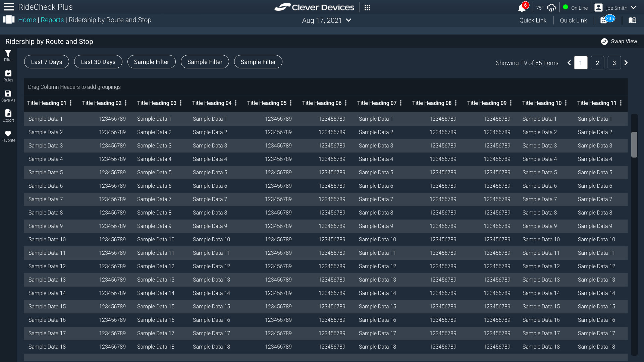Click Sample Data 15 under Title Heading 10
The image size is (644, 362).
tap(541, 307)
